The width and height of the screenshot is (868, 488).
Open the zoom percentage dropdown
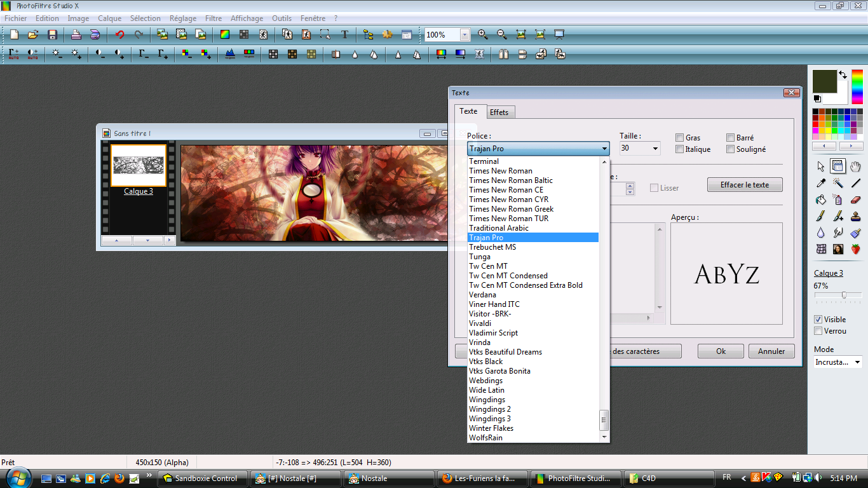(465, 35)
